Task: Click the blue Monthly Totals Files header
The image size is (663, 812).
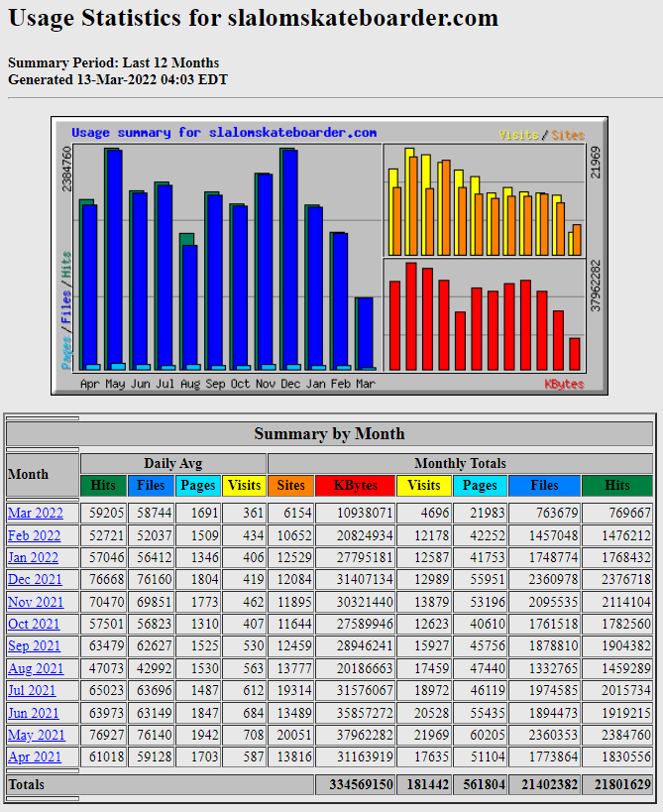Action: click(544, 485)
